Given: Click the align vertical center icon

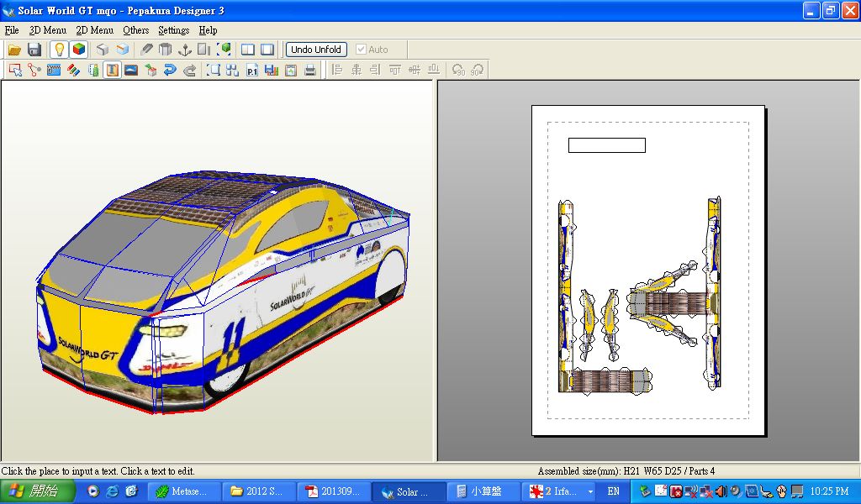Looking at the screenshot, I should click(415, 71).
